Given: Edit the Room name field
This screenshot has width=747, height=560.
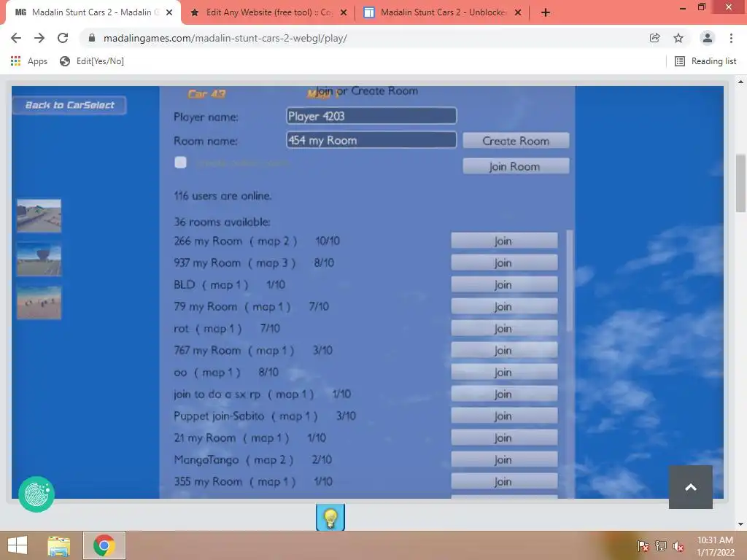Looking at the screenshot, I should (x=371, y=140).
